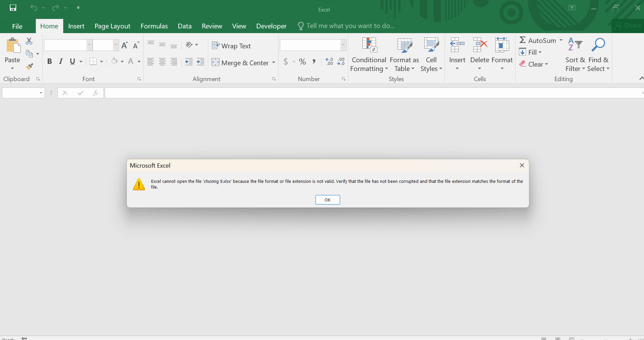Click the Cut scissors icon
644x340 pixels.
[x=29, y=41]
